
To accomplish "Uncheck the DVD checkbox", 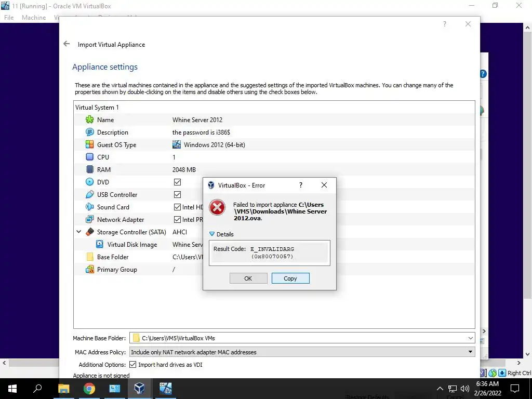I will coord(178,182).
